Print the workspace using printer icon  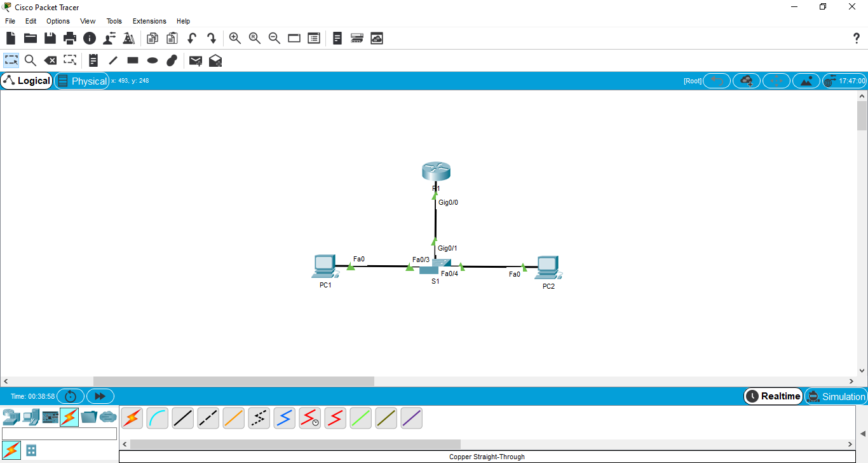pyautogui.click(x=70, y=38)
